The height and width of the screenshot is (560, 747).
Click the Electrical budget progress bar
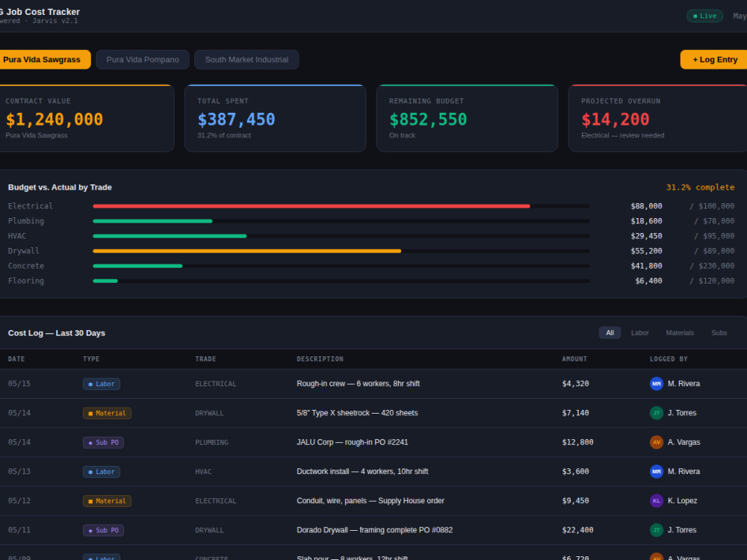click(x=341, y=206)
